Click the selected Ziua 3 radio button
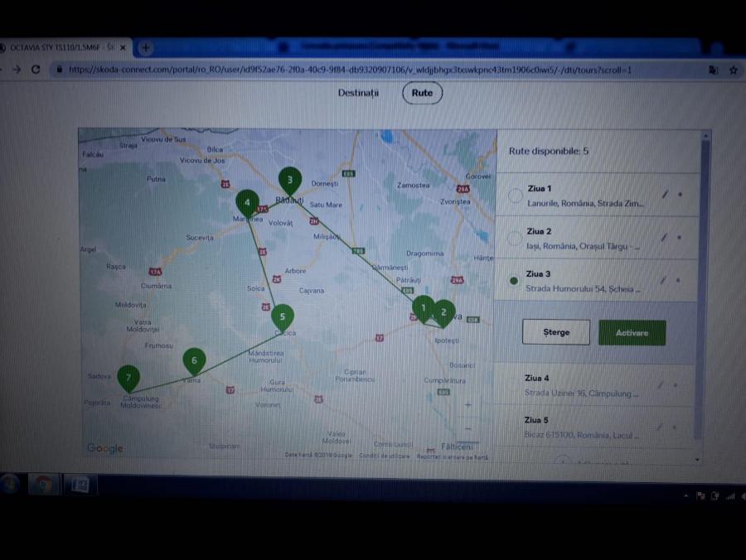 point(515,281)
